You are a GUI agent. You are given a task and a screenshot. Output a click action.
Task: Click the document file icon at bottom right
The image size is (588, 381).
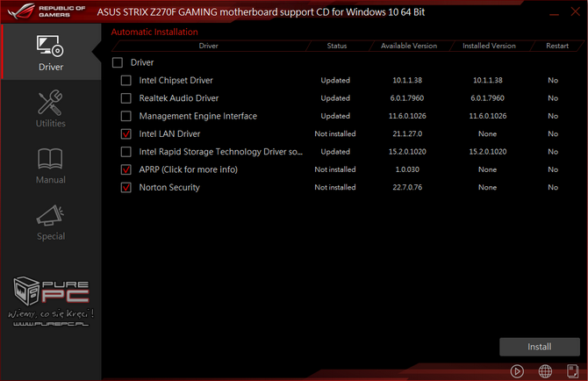(x=571, y=370)
